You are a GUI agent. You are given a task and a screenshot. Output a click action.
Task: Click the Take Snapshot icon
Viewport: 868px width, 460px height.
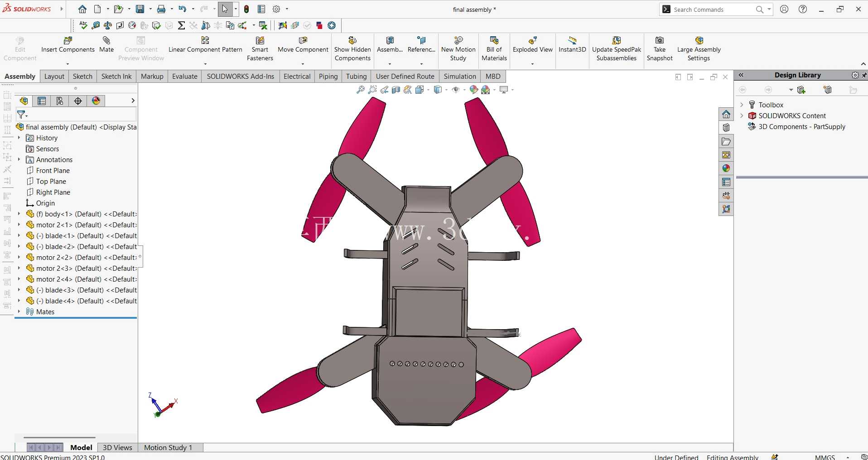(x=660, y=40)
